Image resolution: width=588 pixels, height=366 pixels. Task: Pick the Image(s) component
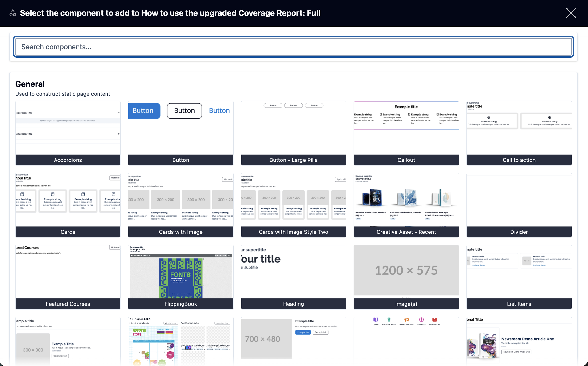[406, 277]
